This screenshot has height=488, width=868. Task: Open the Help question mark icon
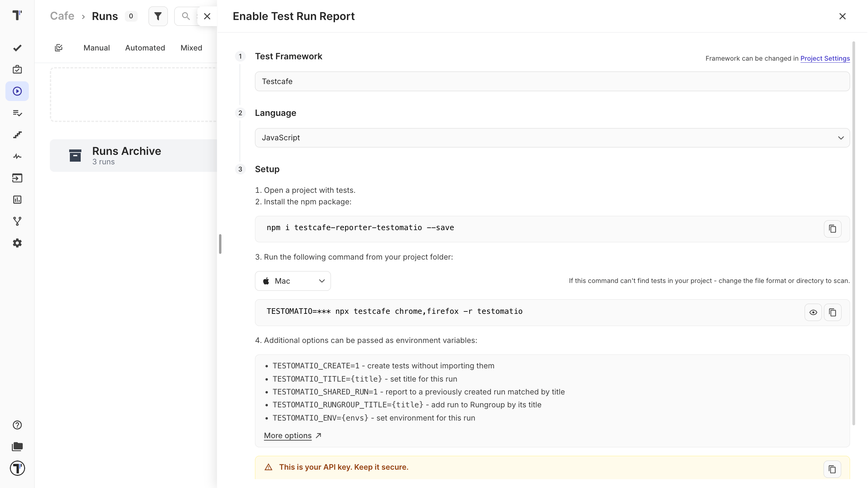(17, 425)
